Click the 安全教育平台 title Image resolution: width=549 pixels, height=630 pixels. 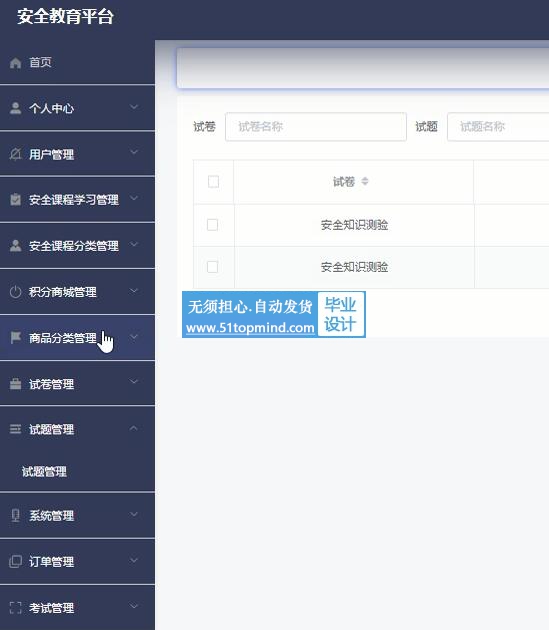point(66,16)
